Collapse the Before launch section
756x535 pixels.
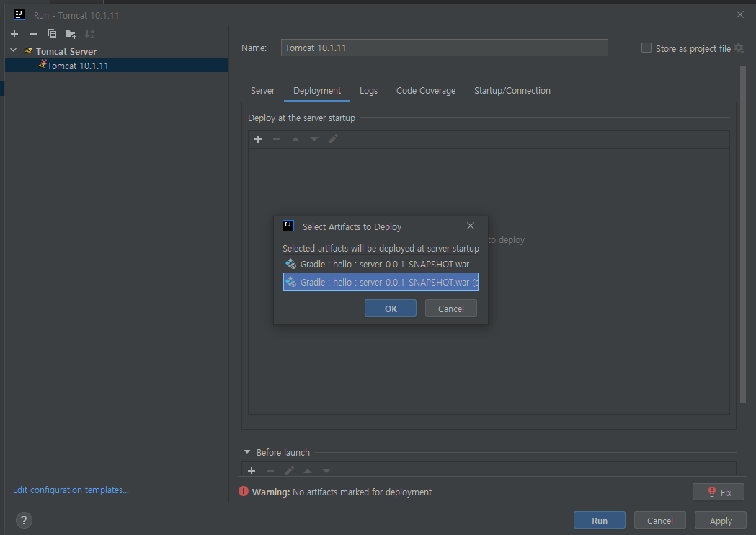point(247,452)
